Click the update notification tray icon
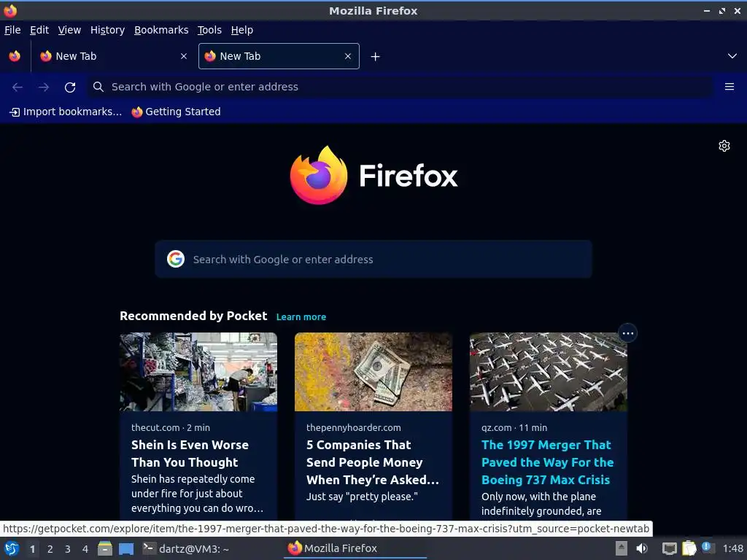This screenshot has width=747, height=560. tap(706, 547)
